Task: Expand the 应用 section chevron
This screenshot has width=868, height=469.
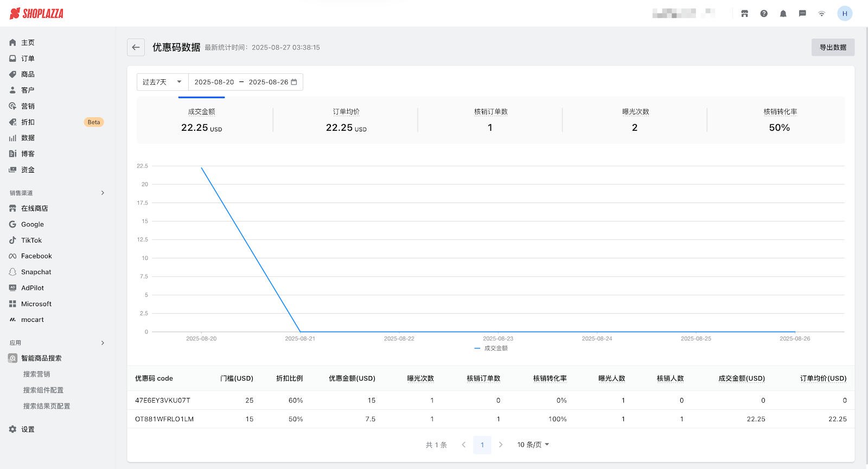Action: [x=103, y=343]
